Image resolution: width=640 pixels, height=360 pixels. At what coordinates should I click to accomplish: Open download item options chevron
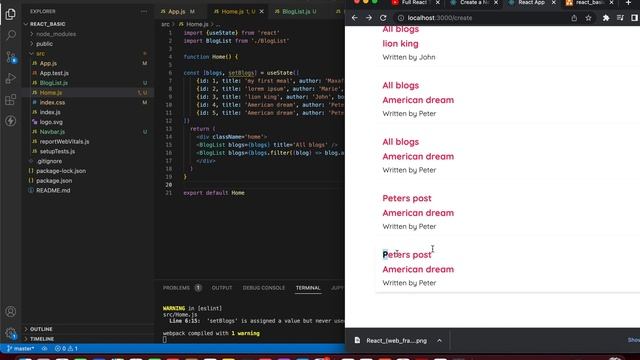tap(439, 341)
